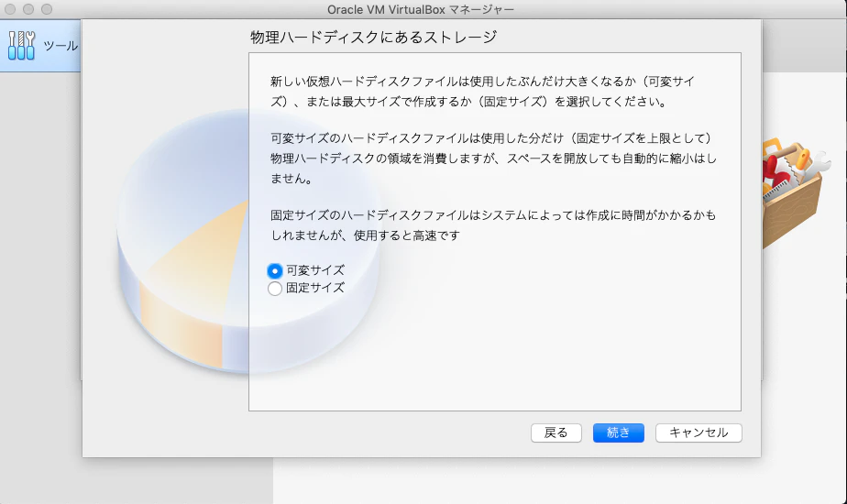847x504 pixels.
Task: Click the paragraph starting 可変サイズのハードディスクファイル
Action: pyautogui.click(x=493, y=159)
